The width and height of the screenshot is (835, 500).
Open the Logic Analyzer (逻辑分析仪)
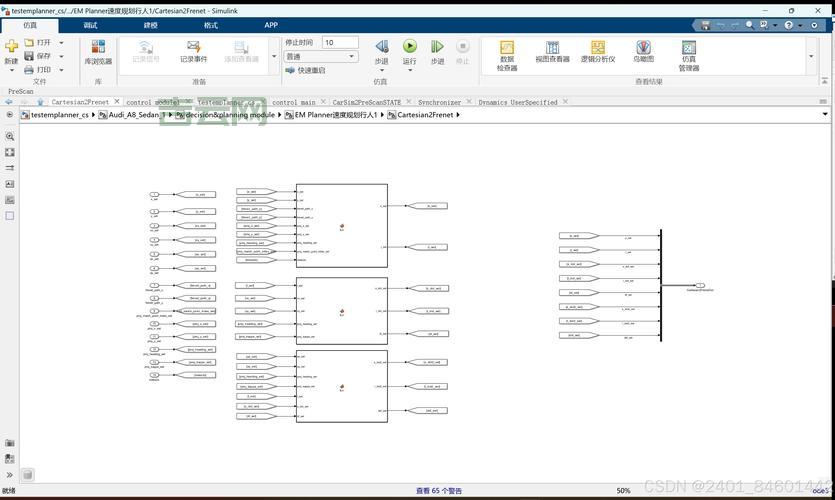point(597,52)
